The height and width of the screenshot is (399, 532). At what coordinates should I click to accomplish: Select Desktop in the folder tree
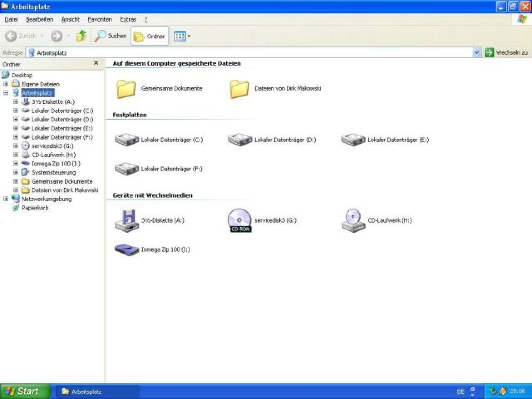tap(22, 75)
